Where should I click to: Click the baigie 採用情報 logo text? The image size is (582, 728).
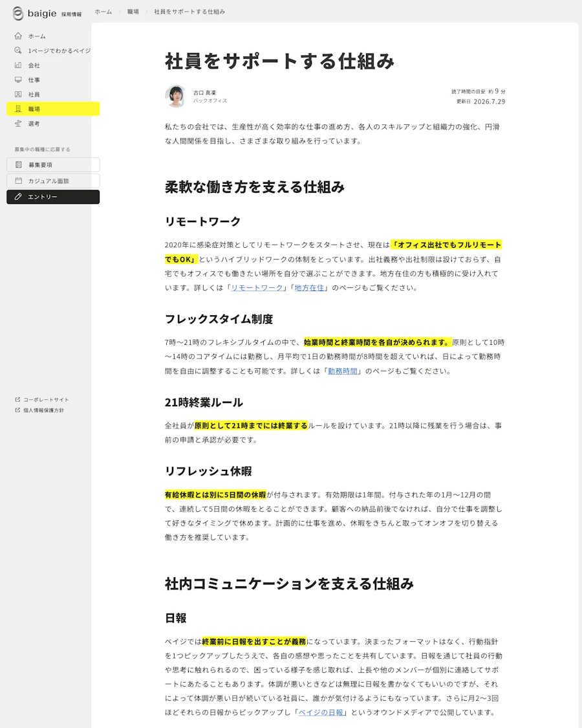pos(54,14)
